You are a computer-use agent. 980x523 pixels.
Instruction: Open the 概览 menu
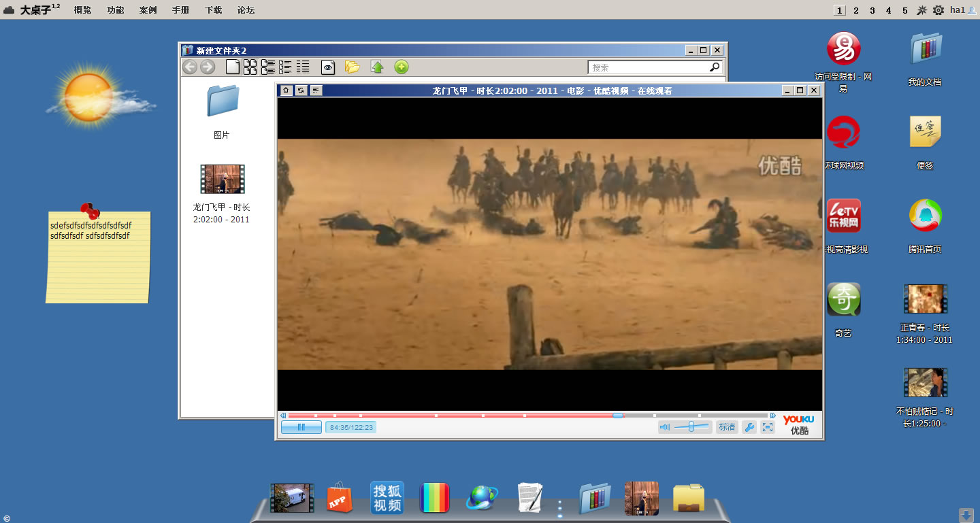pos(82,10)
